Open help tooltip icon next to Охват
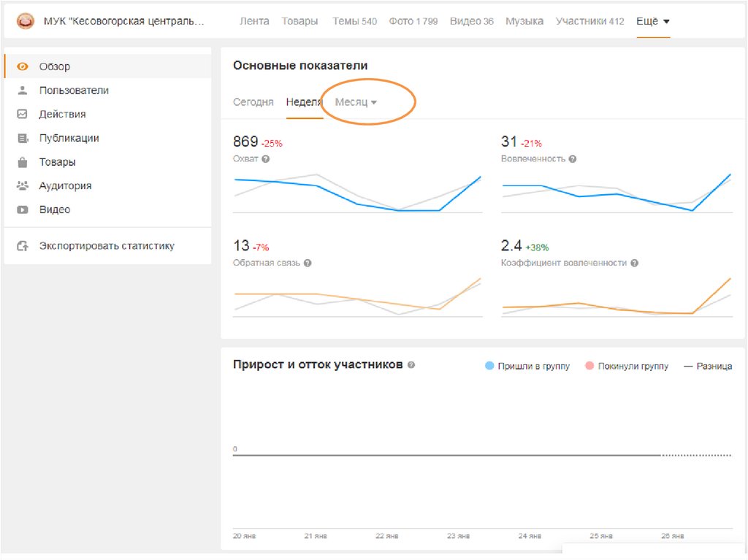The image size is (748, 560). coord(266,158)
